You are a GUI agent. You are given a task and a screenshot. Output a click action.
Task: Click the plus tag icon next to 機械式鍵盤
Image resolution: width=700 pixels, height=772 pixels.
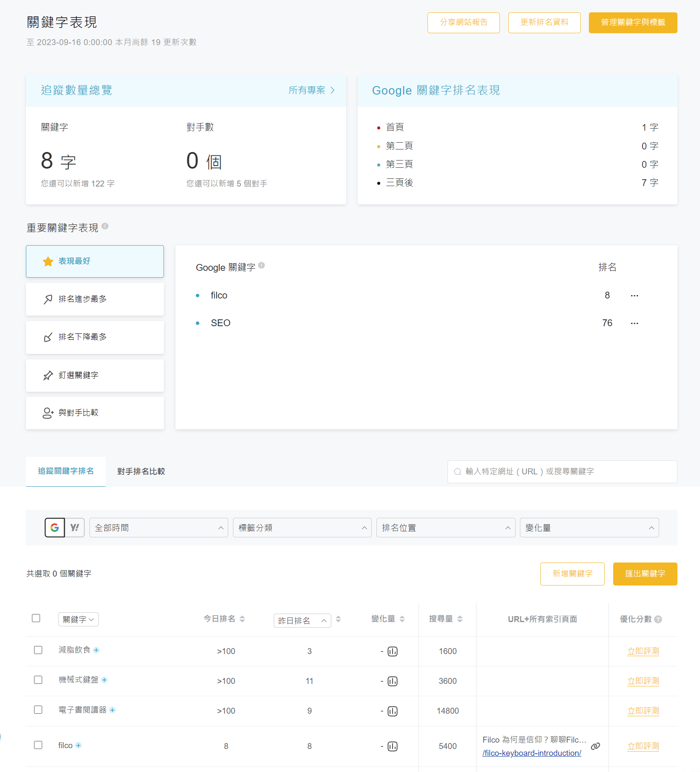pyautogui.click(x=104, y=680)
